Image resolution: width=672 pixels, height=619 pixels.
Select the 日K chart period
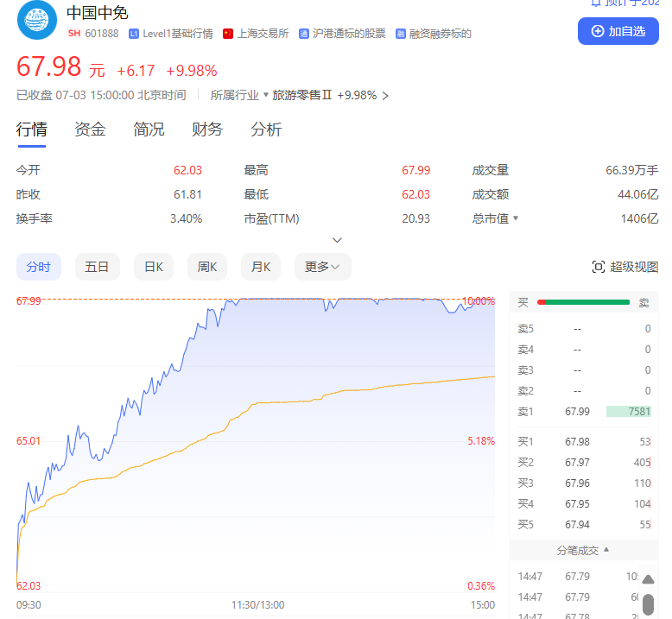(153, 267)
